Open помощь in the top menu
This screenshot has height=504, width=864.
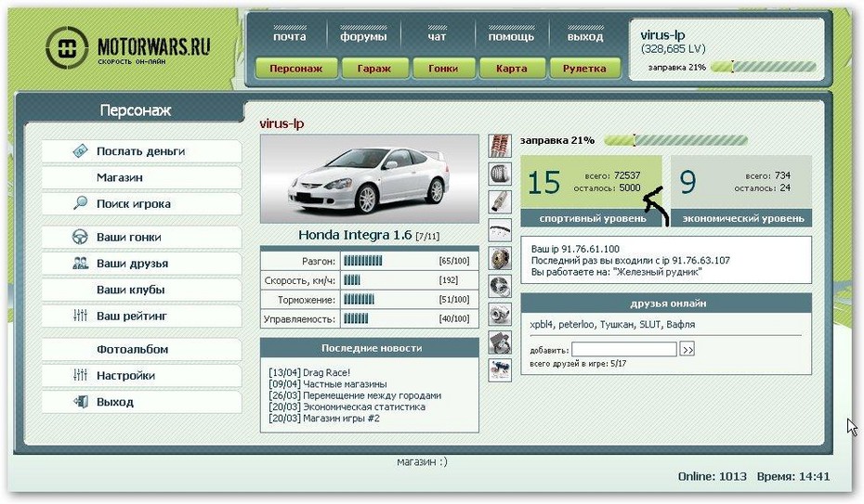[511, 36]
